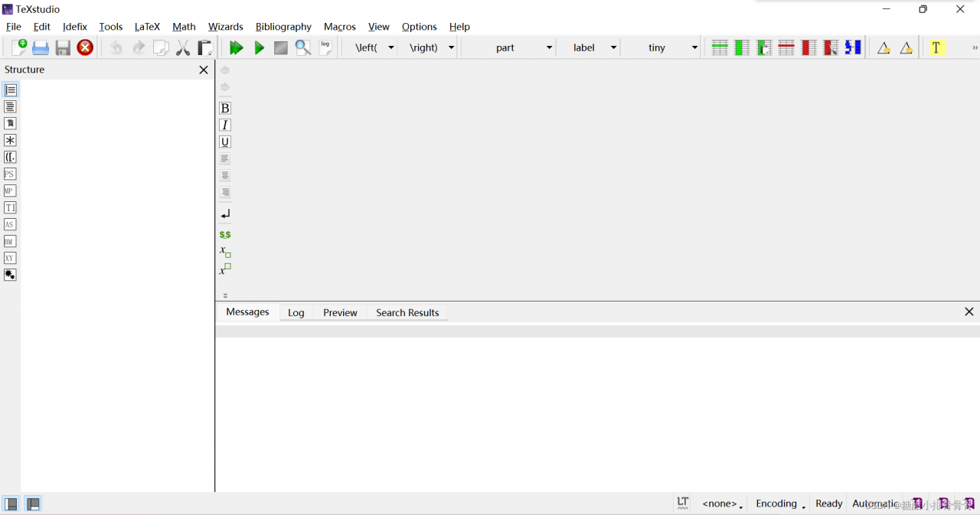
Task: Toggle the BM sidebar panel icon
Action: tap(10, 241)
